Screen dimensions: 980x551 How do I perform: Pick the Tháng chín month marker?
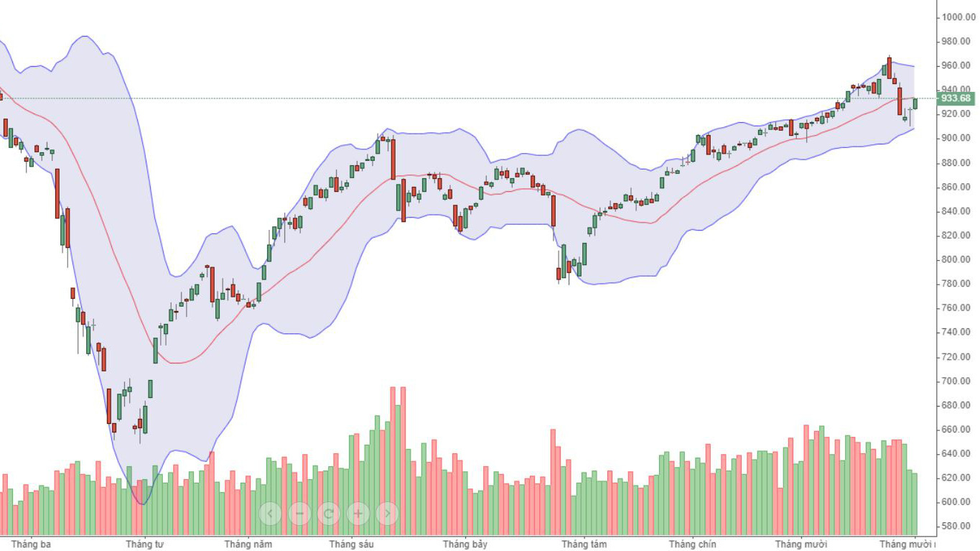pyautogui.click(x=692, y=544)
